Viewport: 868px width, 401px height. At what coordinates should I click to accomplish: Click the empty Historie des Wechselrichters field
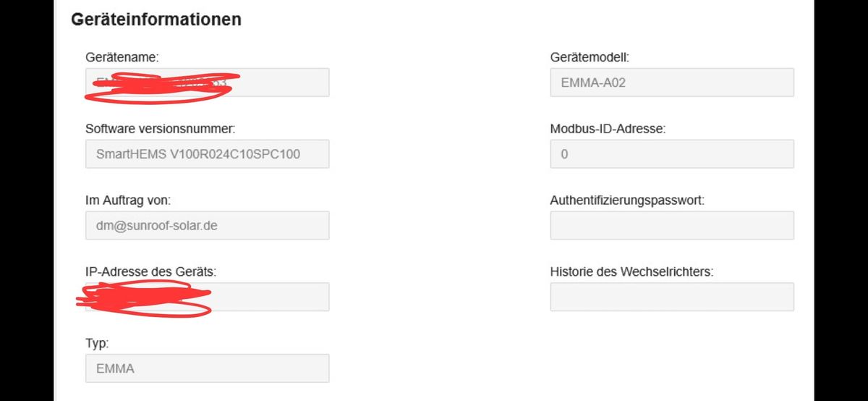click(x=671, y=297)
